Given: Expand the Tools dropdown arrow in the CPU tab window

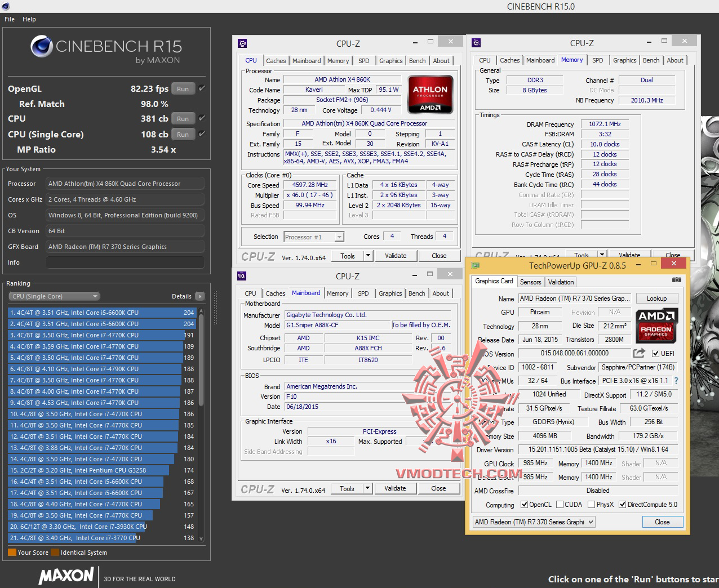Looking at the screenshot, I should click(x=368, y=256).
